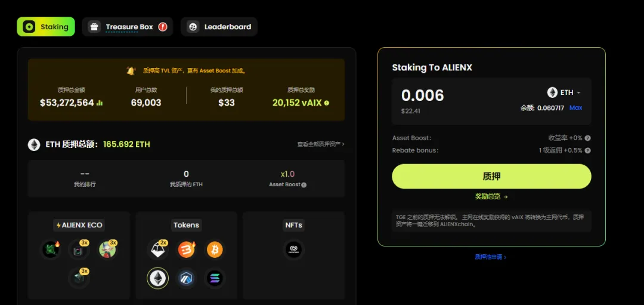Expand 查看全部质押资产 view all assets link

[x=321, y=144]
